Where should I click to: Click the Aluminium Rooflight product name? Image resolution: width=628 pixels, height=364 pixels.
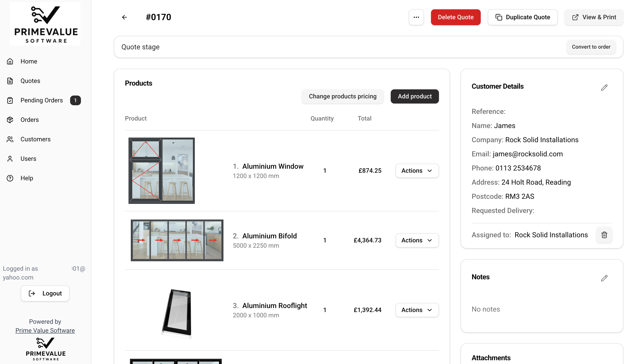pos(275,305)
